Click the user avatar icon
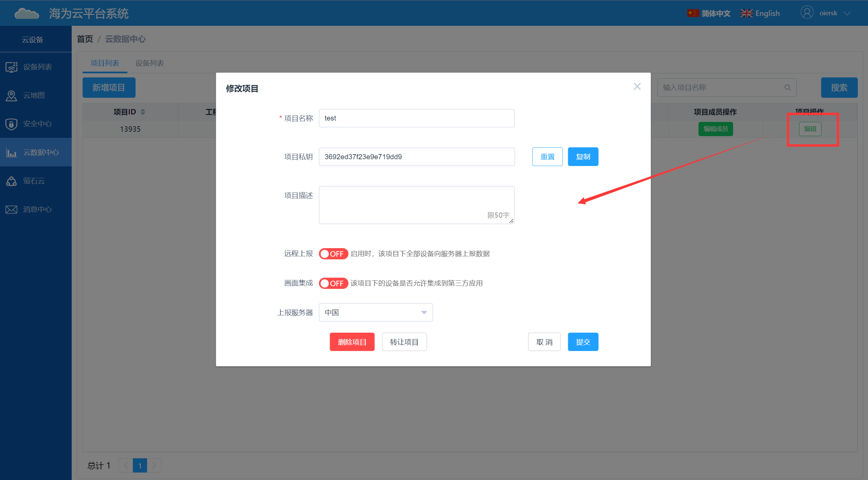The height and width of the screenshot is (480, 868). (x=807, y=13)
